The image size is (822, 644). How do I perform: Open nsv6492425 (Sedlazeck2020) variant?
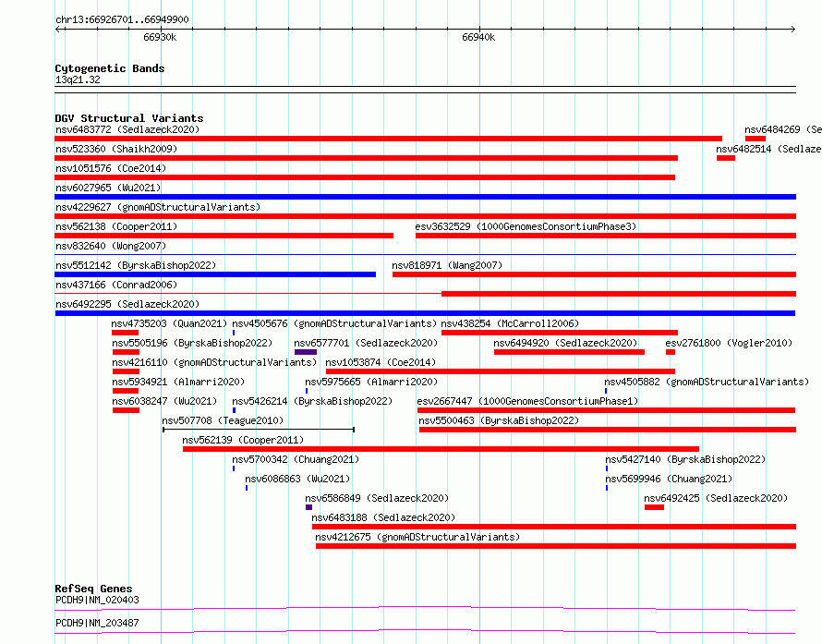[716, 498]
